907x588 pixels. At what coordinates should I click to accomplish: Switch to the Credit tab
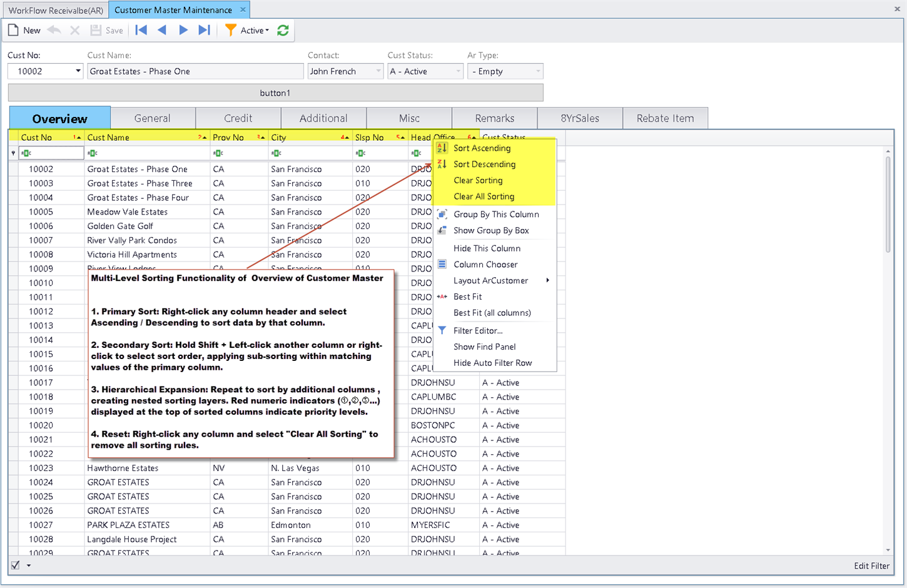coord(238,118)
